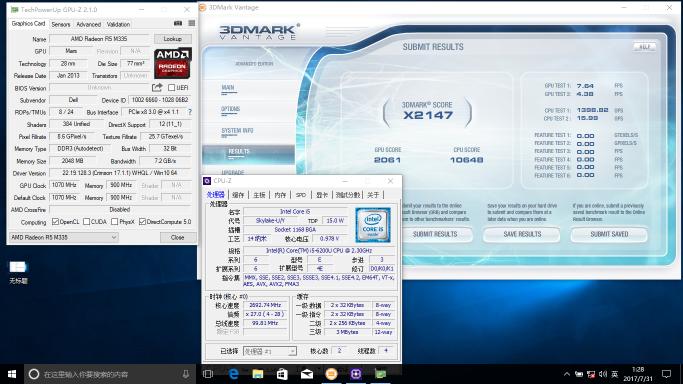Open the 关于 (About) tab in CPU-Z
The width and height of the screenshot is (683, 384).
(373, 195)
